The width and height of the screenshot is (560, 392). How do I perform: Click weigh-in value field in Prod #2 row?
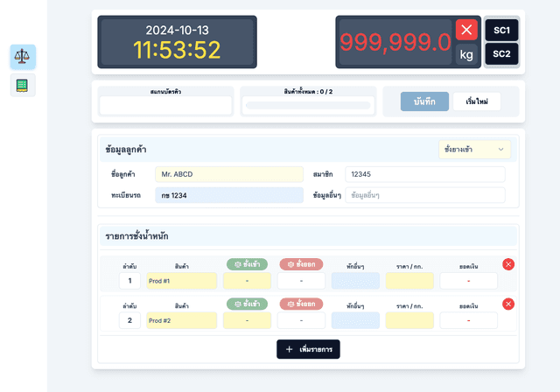point(247,320)
